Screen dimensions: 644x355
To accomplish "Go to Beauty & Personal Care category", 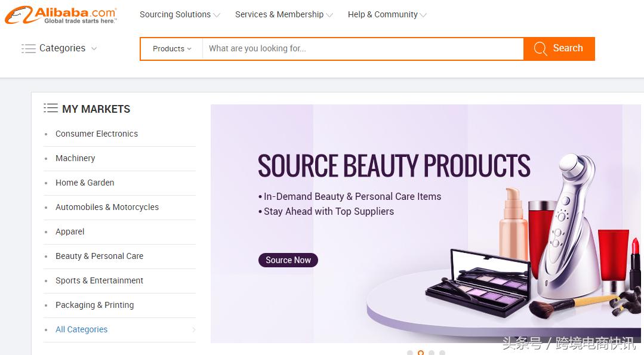I will (x=99, y=256).
